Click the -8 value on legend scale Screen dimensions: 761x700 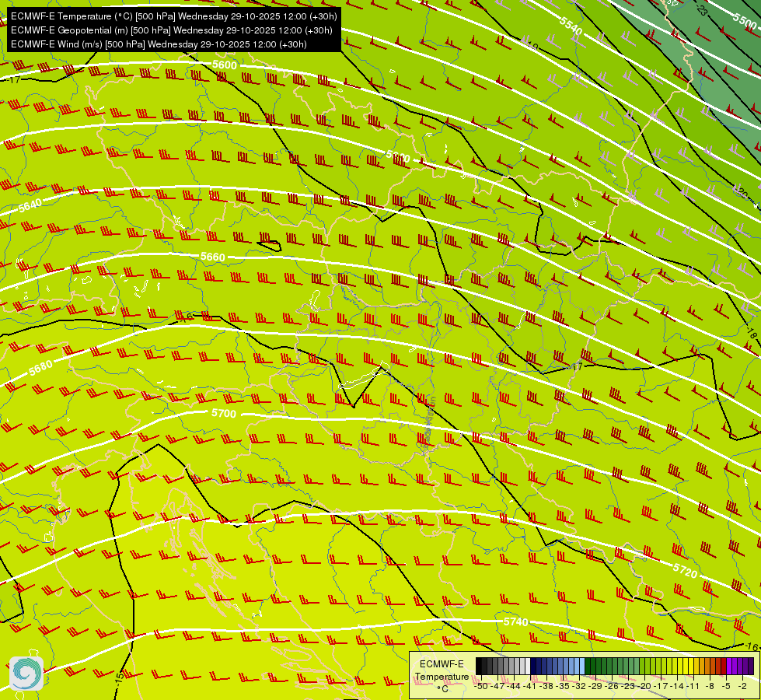coord(710,686)
